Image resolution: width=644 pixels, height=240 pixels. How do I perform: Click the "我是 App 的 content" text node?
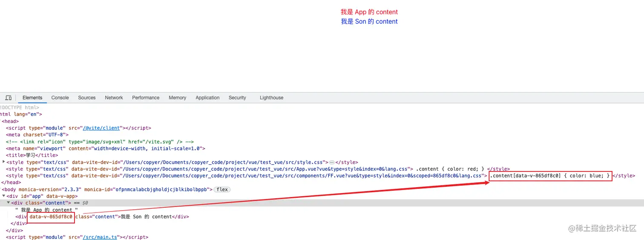coord(46,210)
